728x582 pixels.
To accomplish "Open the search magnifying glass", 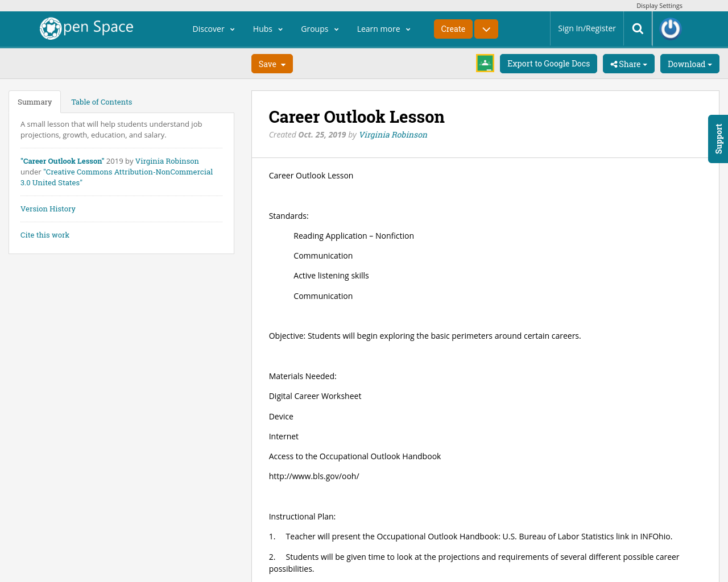I will click(x=637, y=28).
